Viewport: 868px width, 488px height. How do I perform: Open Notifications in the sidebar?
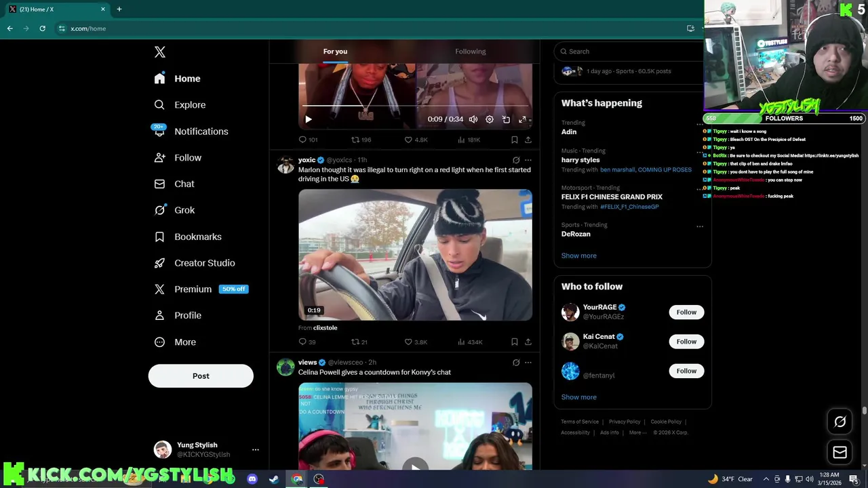click(x=191, y=131)
